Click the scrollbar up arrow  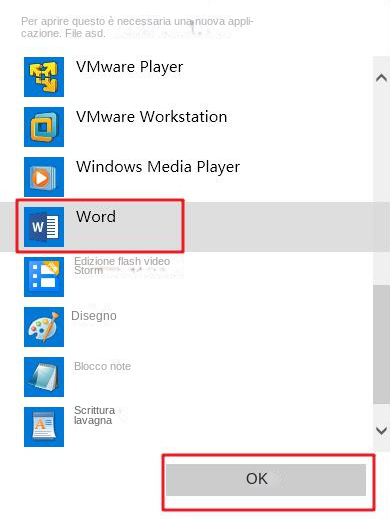click(x=381, y=78)
